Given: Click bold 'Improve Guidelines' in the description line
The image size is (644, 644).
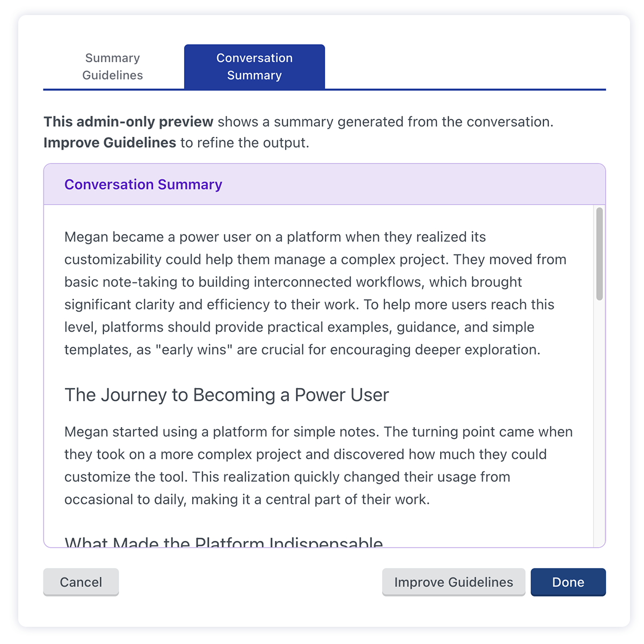Looking at the screenshot, I should click(x=110, y=143).
